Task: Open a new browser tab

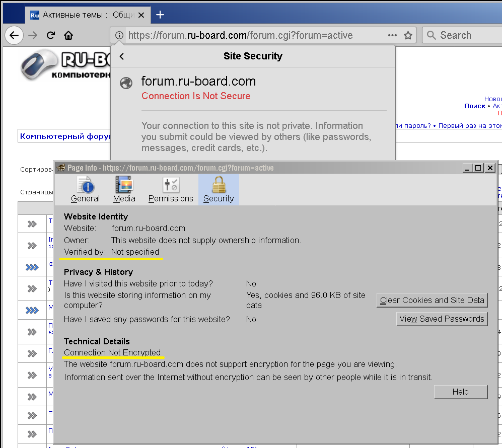Action: click(160, 15)
